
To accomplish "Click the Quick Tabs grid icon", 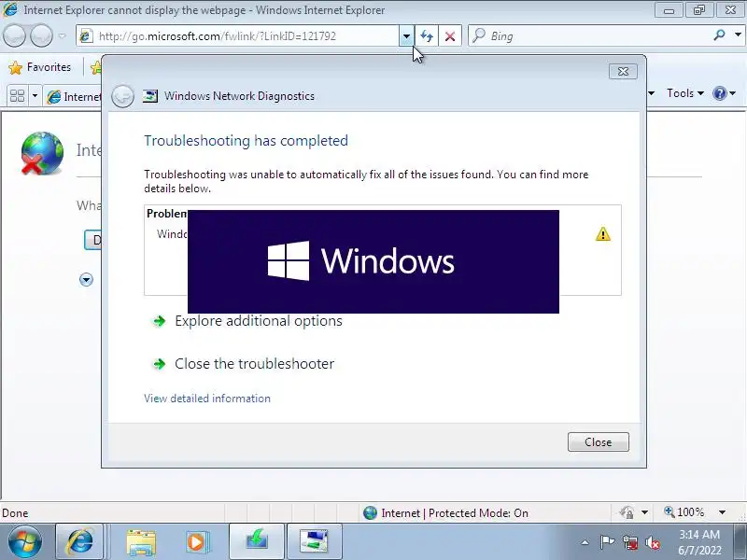I will 17,96.
